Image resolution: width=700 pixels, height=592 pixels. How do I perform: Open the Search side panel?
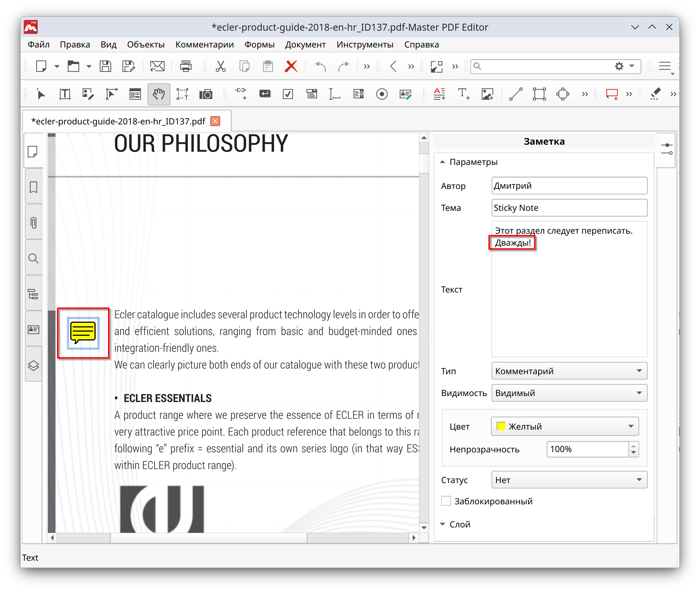tap(34, 258)
